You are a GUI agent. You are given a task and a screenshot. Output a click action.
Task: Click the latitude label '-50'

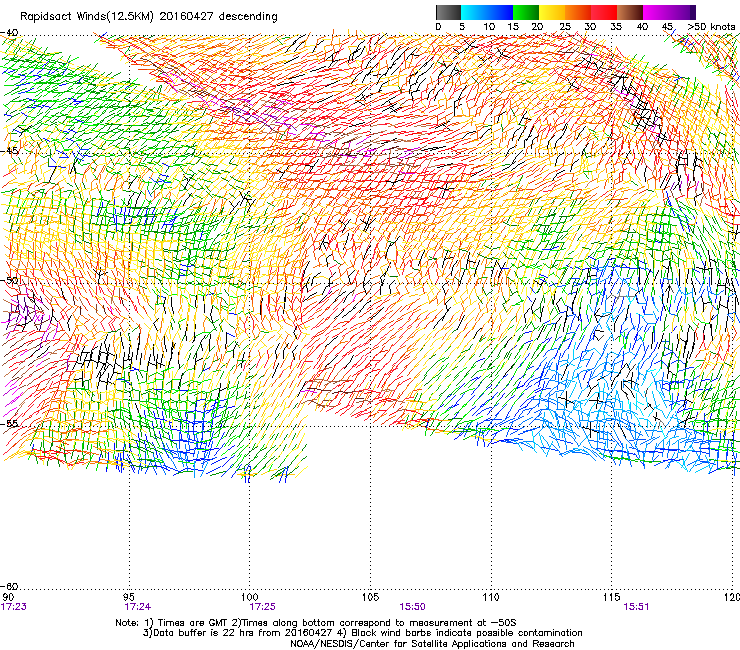[9, 280]
